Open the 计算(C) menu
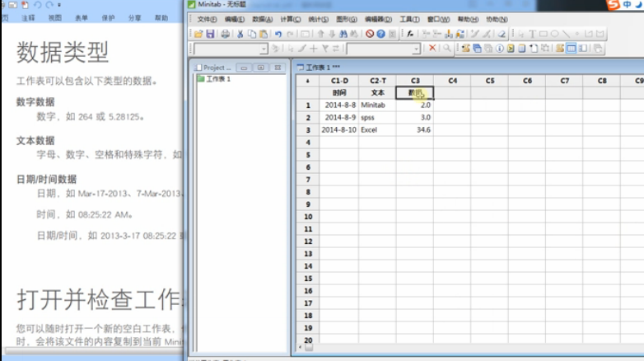This screenshot has height=361, width=644. click(291, 19)
